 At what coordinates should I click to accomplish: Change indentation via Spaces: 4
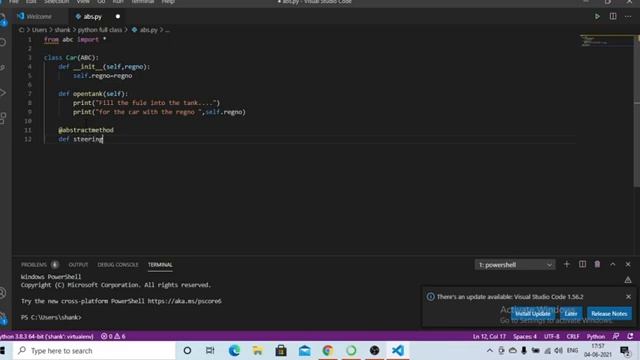tap(525, 336)
